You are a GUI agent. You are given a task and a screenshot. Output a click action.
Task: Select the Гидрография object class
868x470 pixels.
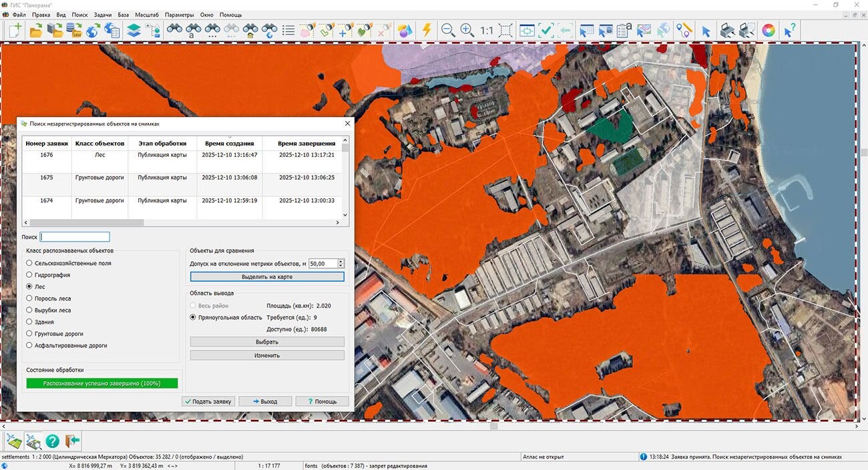(29, 275)
